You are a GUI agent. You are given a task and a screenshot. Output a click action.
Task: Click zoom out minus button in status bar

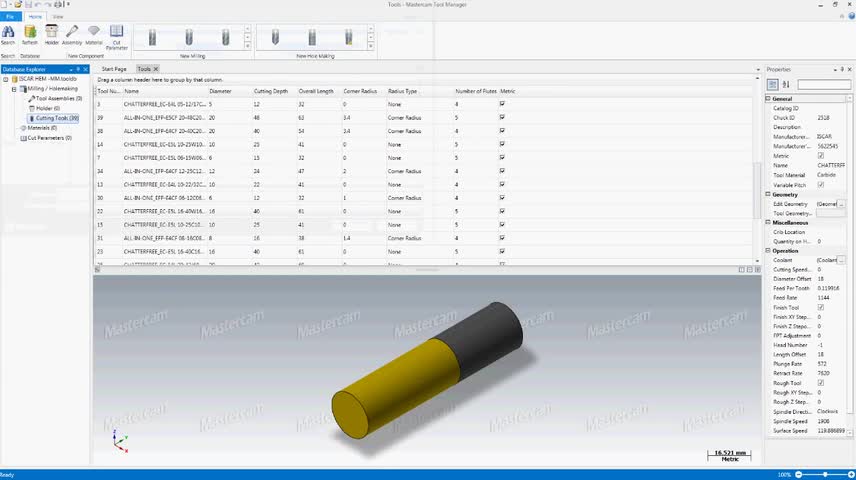pos(799,475)
